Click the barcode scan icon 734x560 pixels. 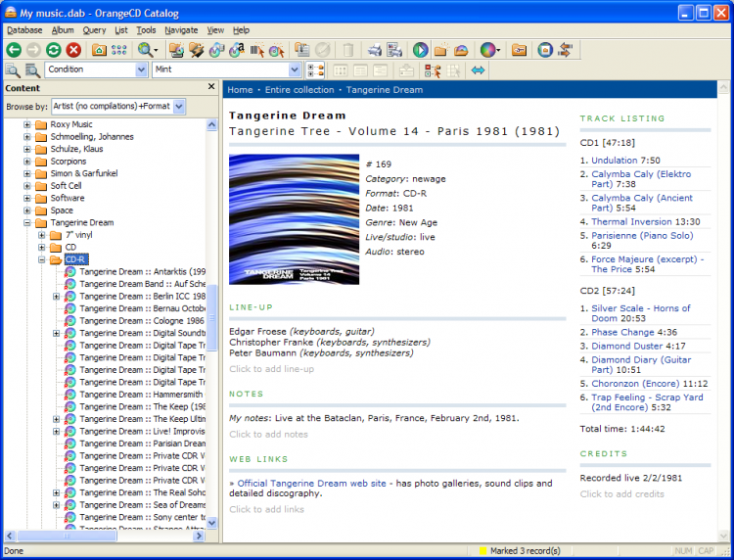[256, 50]
